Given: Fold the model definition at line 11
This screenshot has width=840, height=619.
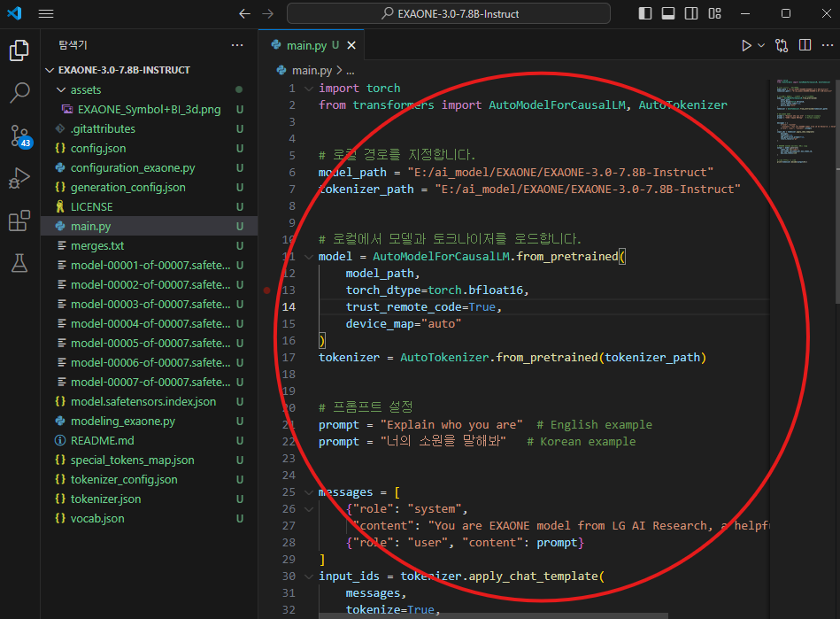Looking at the screenshot, I should [x=309, y=257].
